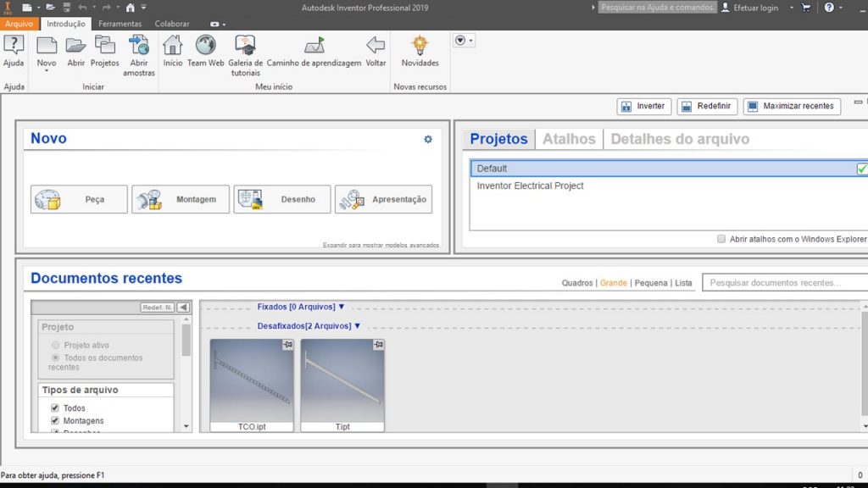Collapse the filter panel with the left arrow
This screenshot has height=488, width=868.
point(183,307)
